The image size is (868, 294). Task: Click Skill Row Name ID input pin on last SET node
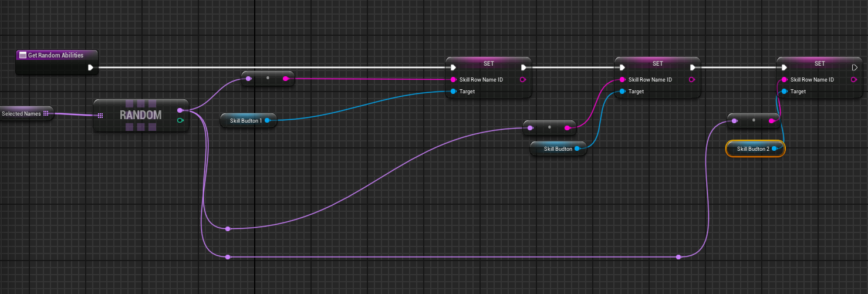(x=784, y=79)
